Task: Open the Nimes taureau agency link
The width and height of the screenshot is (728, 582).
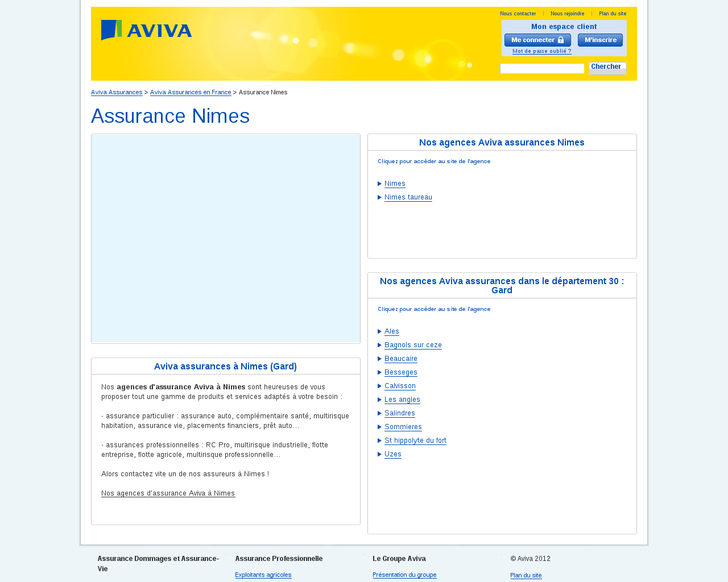Action: pyautogui.click(x=408, y=197)
